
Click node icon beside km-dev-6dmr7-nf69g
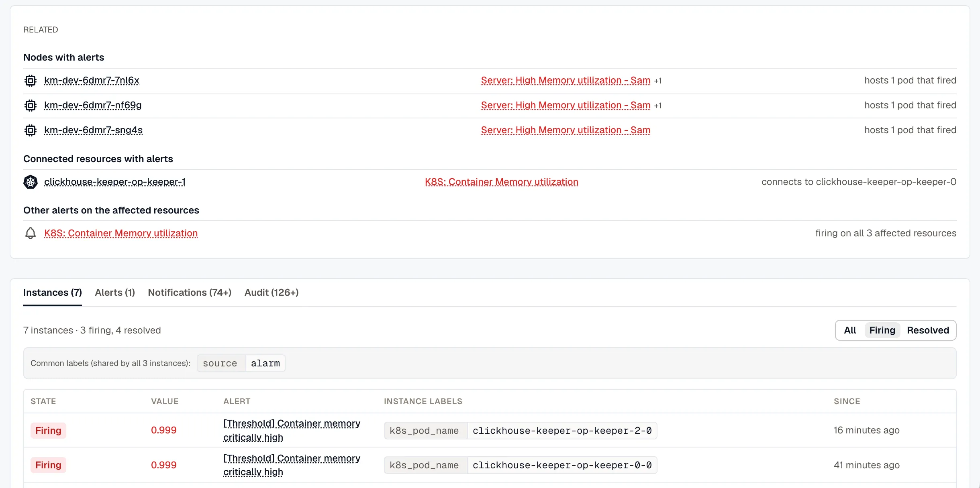[31, 106]
